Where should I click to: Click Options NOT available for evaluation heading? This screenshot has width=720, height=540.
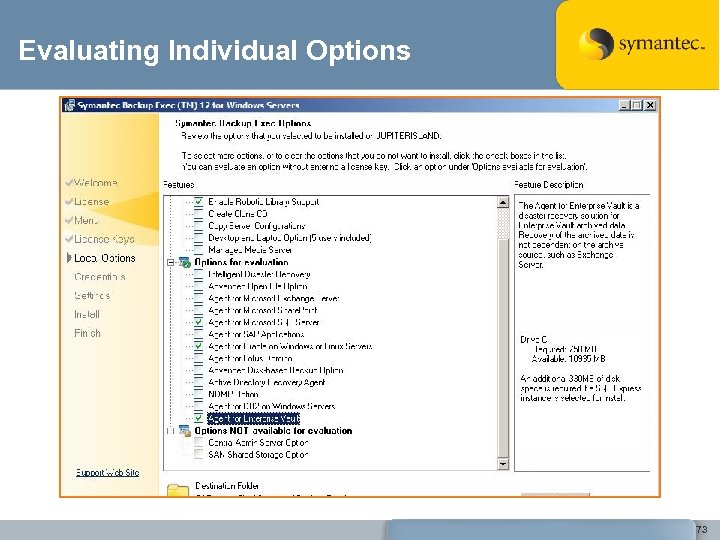pos(273,431)
